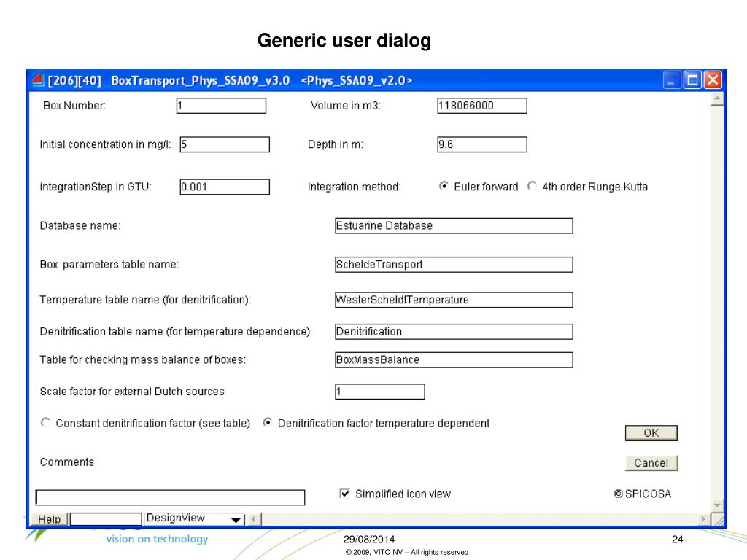Click the Database name field
The image size is (747, 560).
click(454, 226)
